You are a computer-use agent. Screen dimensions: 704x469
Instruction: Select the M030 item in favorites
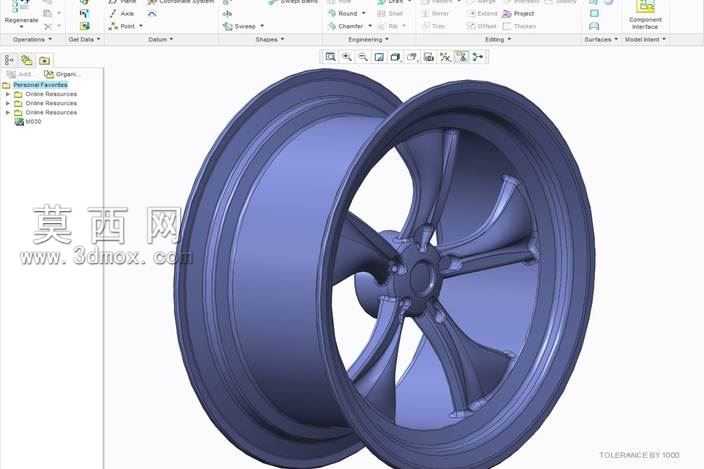[28, 122]
